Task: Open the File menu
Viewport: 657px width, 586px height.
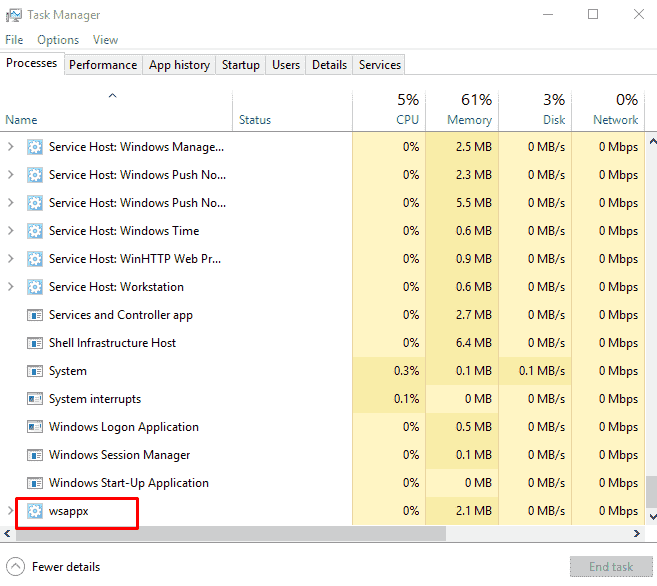Action: tap(14, 40)
